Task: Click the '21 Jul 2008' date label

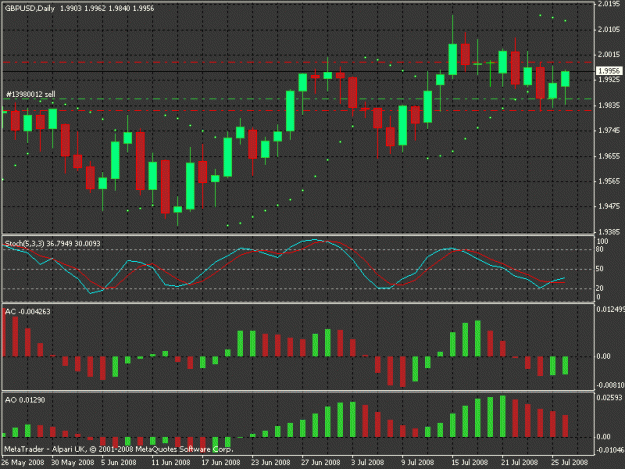Action: click(x=519, y=462)
